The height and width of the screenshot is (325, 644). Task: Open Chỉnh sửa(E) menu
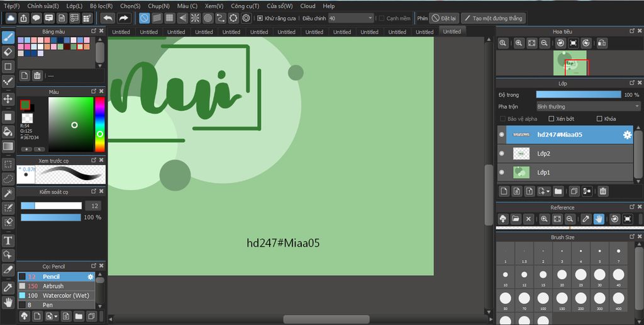(x=43, y=6)
